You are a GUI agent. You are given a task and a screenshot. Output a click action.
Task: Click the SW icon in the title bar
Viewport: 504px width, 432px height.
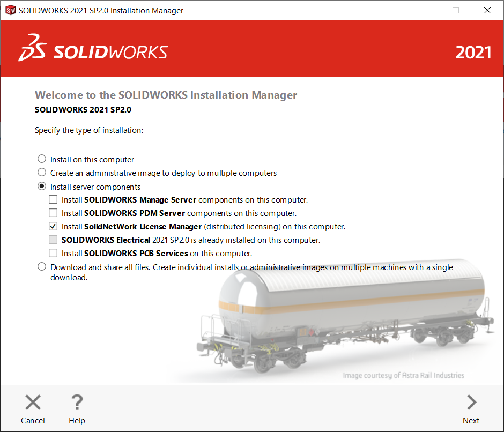tap(9, 10)
